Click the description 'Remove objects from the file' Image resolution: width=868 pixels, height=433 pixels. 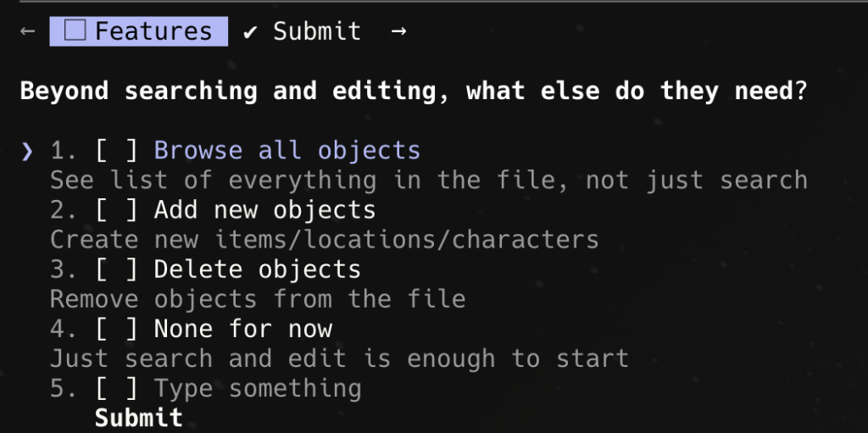(x=257, y=299)
